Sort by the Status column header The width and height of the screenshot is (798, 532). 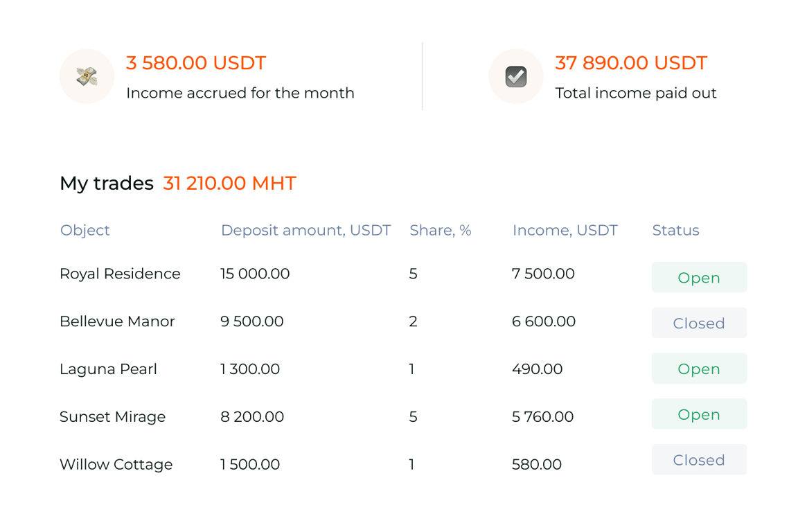[675, 230]
